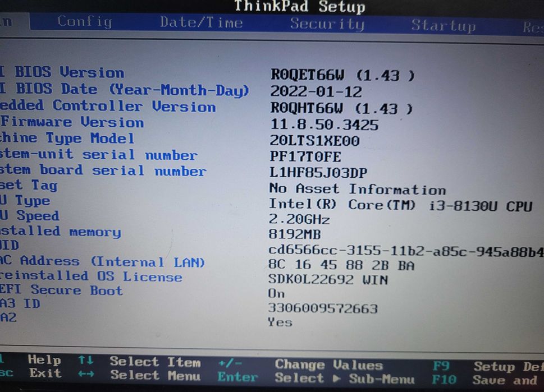Click the Help legend entry

pyautogui.click(x=44, y=360)
